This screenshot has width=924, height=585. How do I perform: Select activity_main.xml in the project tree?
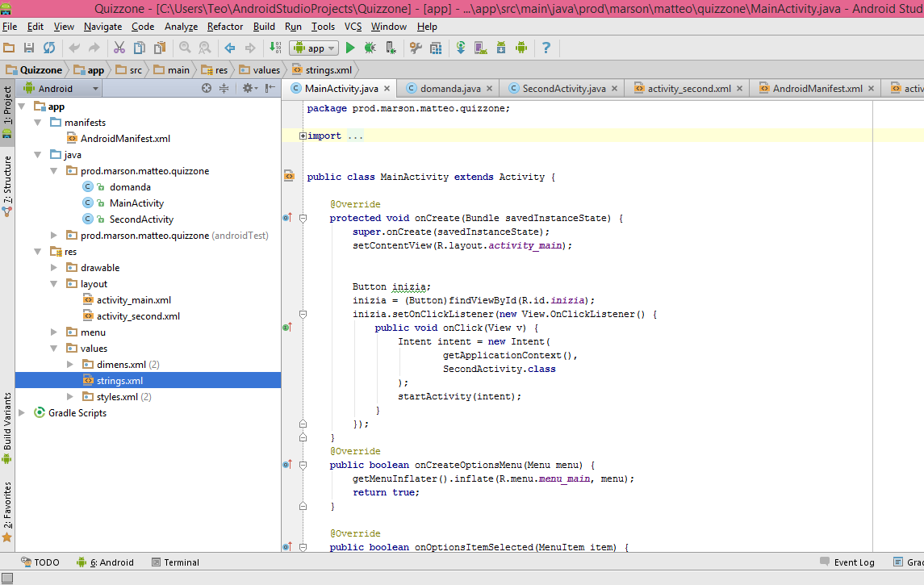[x=134, y=300]
